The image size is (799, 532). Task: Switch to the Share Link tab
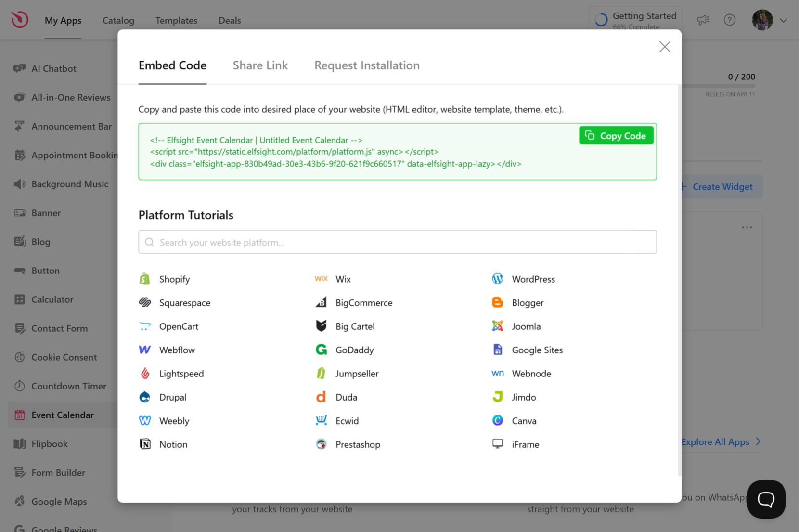[x=260, y=65]
